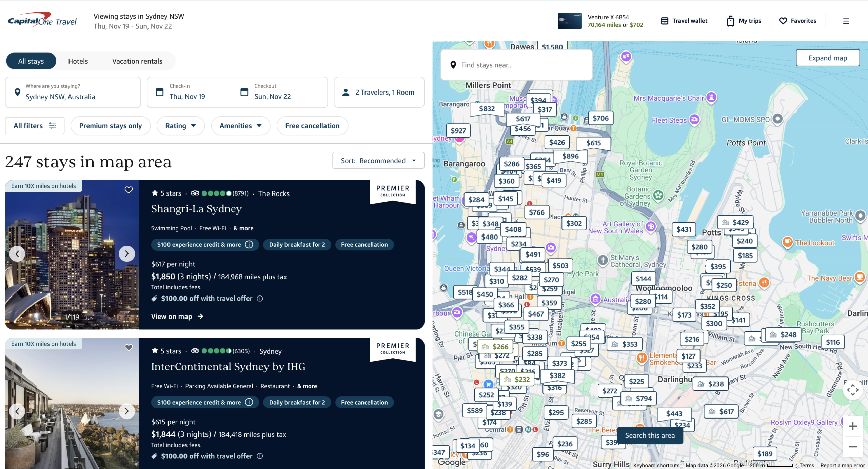This screenshot has width=868, height=469.
Task: Click the filter sliders icon in All filters
Action: pyautogui.click(x=53, y=126)
